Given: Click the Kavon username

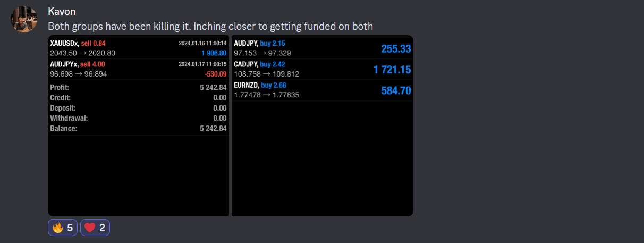Looking at the screenshot, I should [61, 11].
